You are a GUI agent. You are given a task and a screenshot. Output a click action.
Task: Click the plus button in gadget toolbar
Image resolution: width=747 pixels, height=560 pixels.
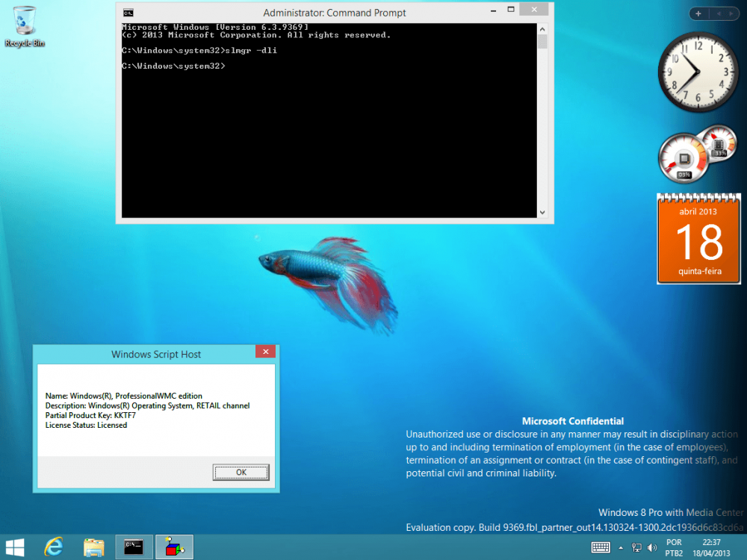click(x=698, y=13)
